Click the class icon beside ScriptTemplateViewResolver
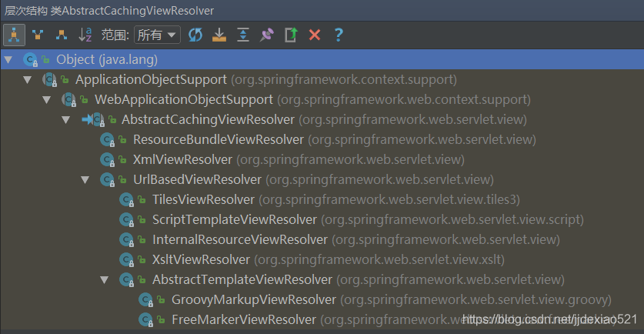The height and width of the screenshot is (334, 644). pyautogui.click(x=126, y=220)
